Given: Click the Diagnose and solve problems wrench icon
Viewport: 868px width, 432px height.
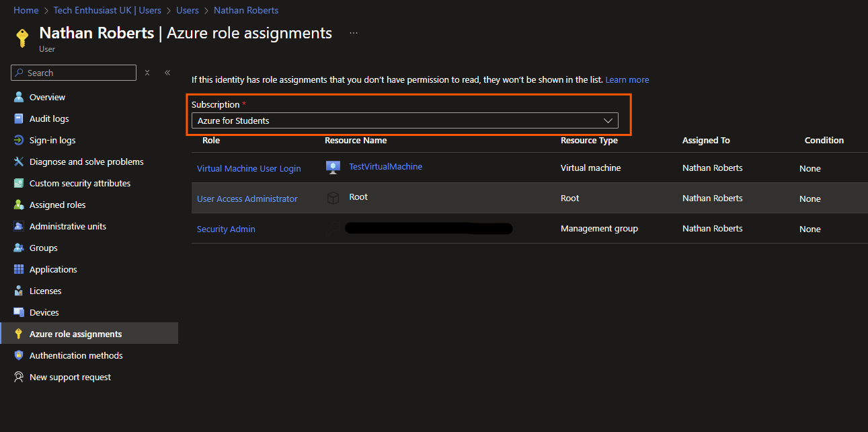Looking at the screenshot, I should point(19,161).
